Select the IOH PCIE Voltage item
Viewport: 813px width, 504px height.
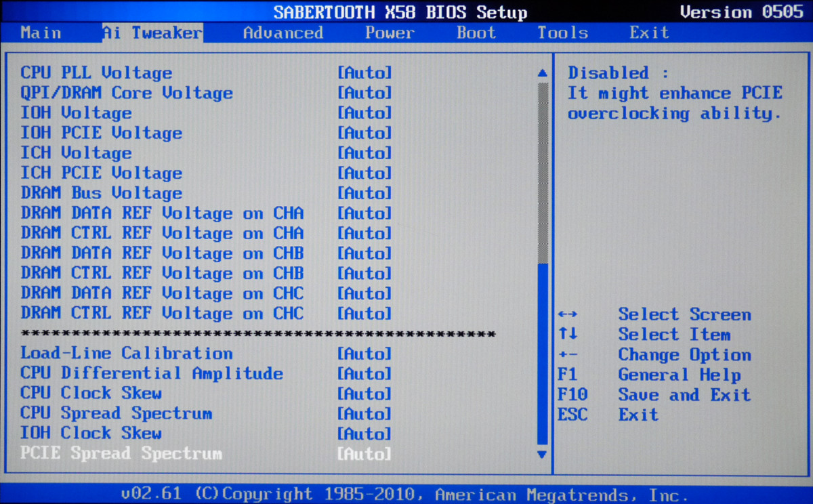pyautogui.click(x=101, y=133)
